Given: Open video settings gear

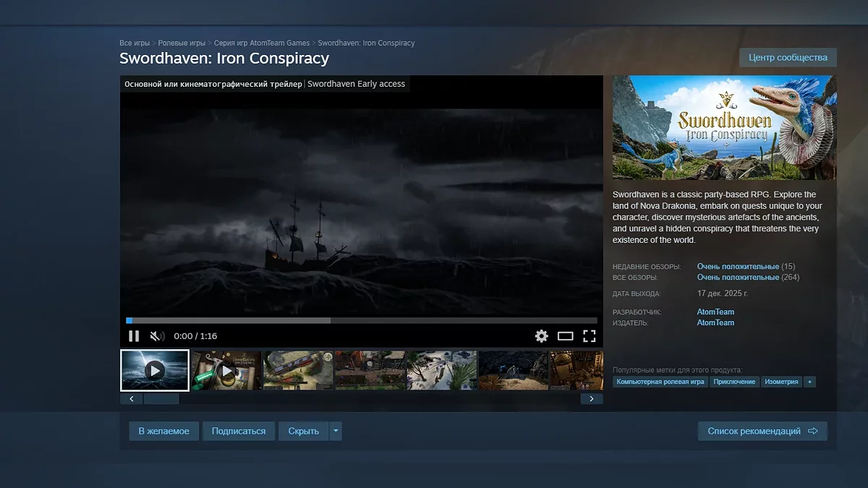Looking at the screenshot, I should (541, 336).
